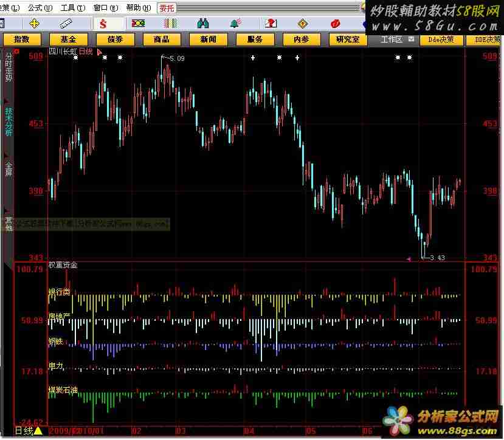Viewport: 504px width, 440px height.
Task: Open the 工具 menu
Action: tap(71, 8)
